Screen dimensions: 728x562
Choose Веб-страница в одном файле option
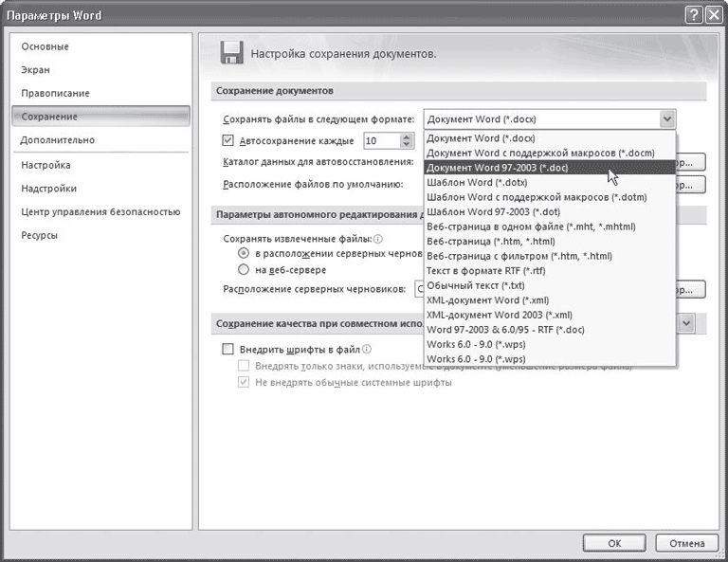(x=550, y=227)
